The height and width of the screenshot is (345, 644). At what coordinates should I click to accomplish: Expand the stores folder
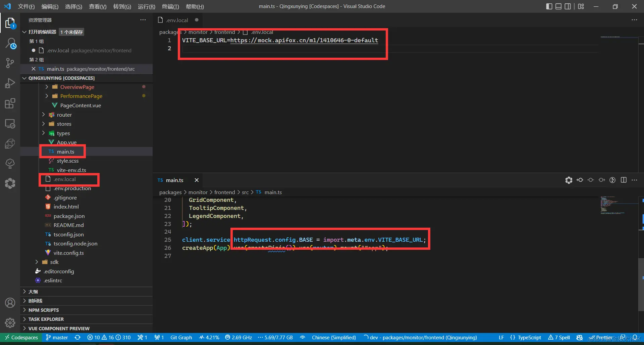(43, 124)
